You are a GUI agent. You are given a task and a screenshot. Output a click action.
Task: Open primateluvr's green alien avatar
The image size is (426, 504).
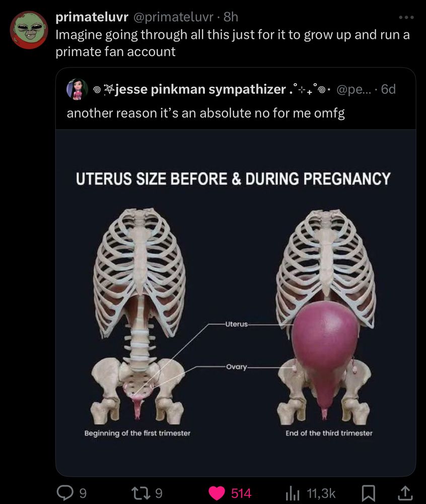29,30
